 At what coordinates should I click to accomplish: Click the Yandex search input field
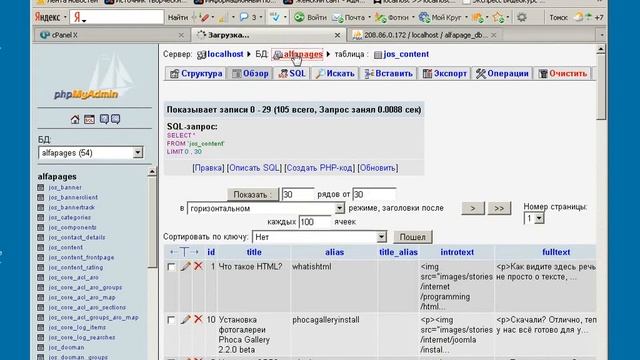[117, 18]
